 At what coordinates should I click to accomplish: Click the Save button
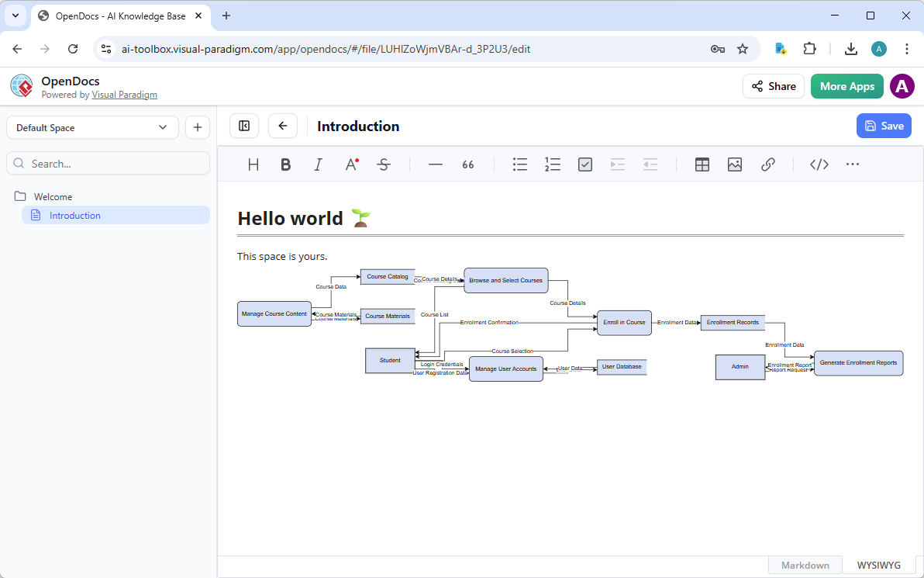pyautogui.click(x=884, y=125)
